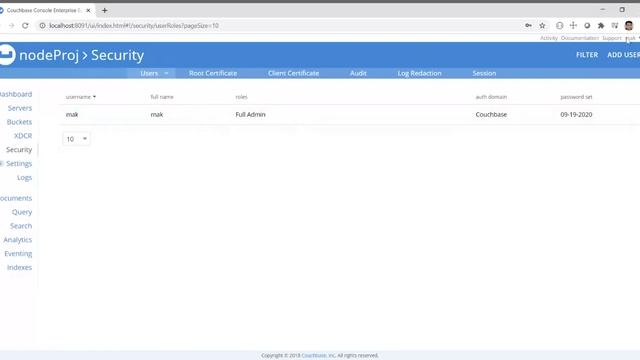Open Analytics in the sidebar

pyautogui.click(x=18, y=240)
